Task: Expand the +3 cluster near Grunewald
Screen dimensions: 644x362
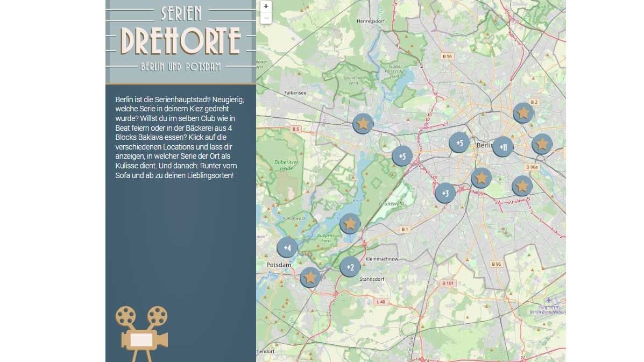Action: click(445, 192)
